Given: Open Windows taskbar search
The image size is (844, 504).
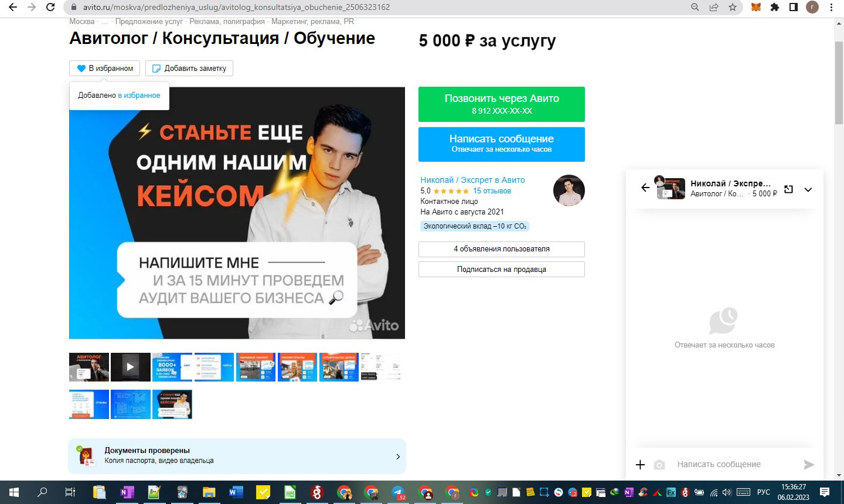Looking at the screenshot, I should 42,492.
